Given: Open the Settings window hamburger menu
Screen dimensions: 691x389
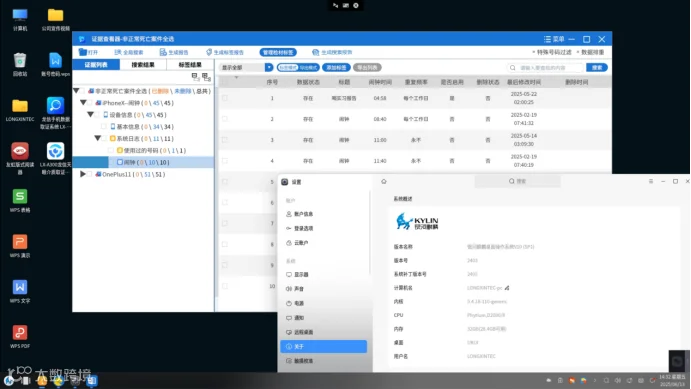Looking at the screenshot, I should (650, 181).
